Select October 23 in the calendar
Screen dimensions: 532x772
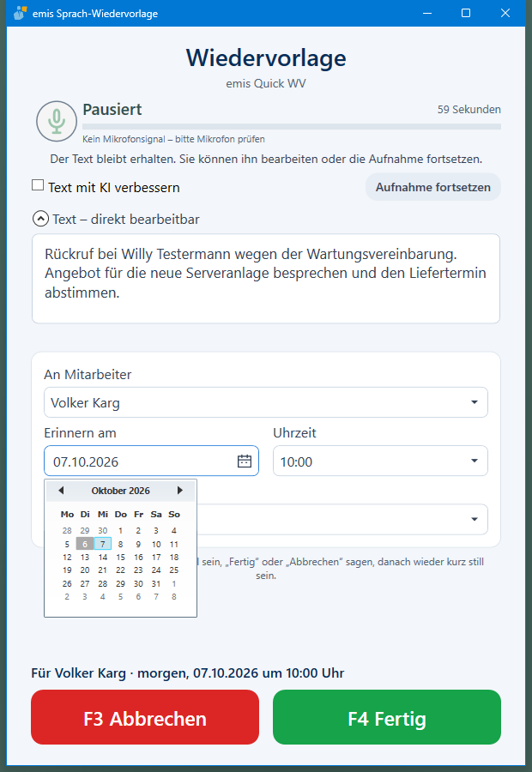pyautogui.click(x=138, y=570)
